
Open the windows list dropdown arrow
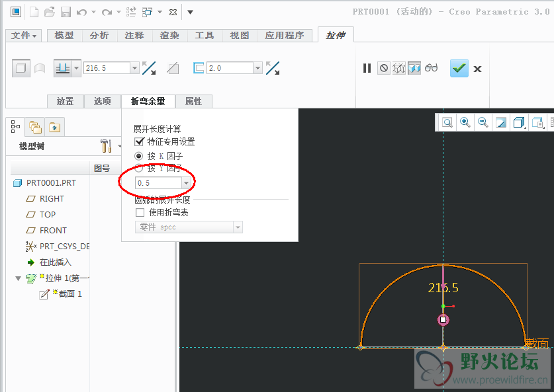point(160,13)
